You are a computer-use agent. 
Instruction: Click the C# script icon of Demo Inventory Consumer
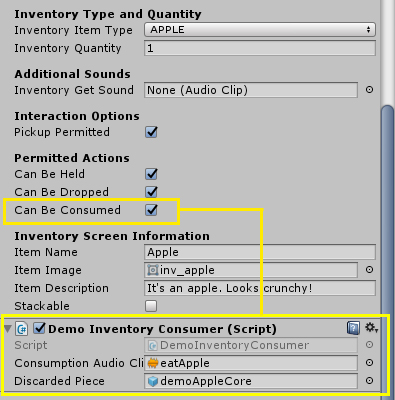pyautogui.click(x=22, y=329)
